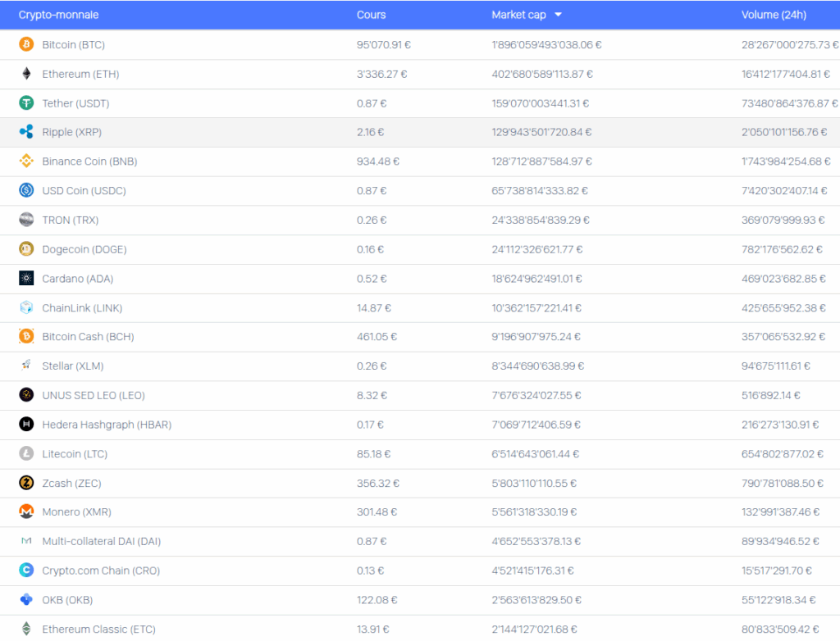The width and height of the screenshot is (840, 641).
Task: Click the OKB blue logo icon
Action: pyautogui.click(x=26, y=599)
